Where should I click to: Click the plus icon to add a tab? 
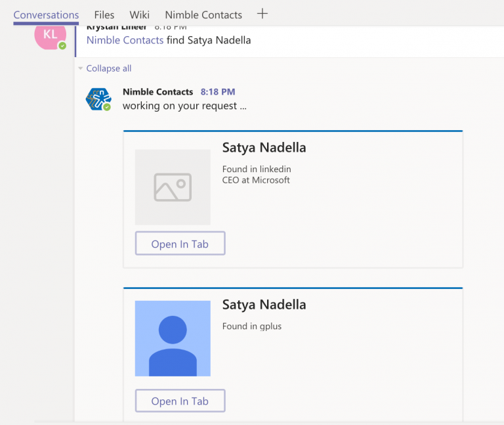pyautogui.click(x=262, y=14)
